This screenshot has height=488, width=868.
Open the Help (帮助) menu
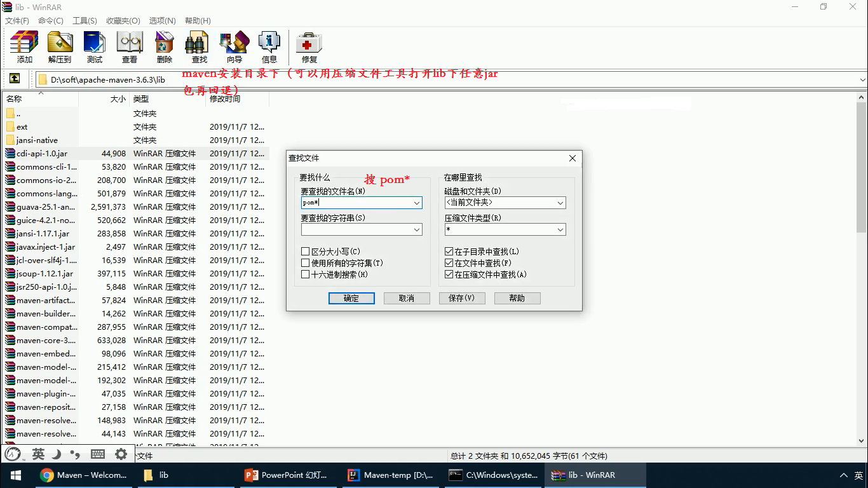tap(198, 21)
